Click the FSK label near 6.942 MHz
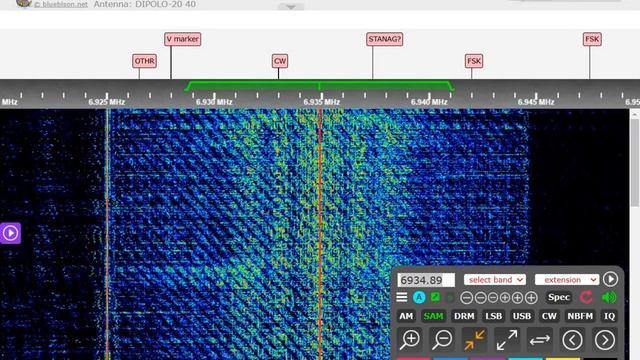Viewport: 640px width, 360px height. point(474,61)
